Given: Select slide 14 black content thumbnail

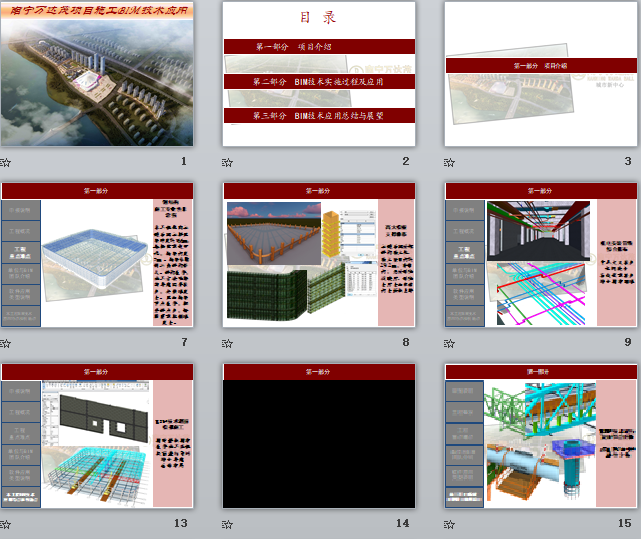Looking at the screenshot, I should (319, 436).
